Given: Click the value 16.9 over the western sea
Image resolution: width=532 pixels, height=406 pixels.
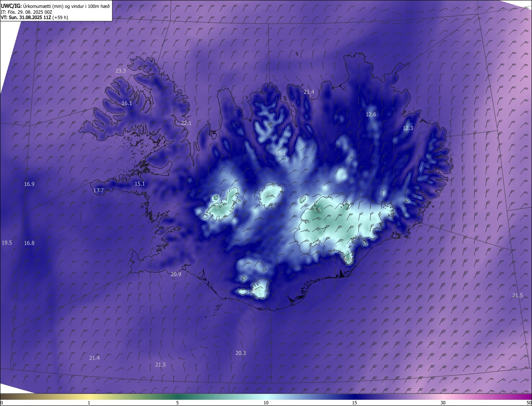Looking at the screenshot, I should (x=29, y=184).
